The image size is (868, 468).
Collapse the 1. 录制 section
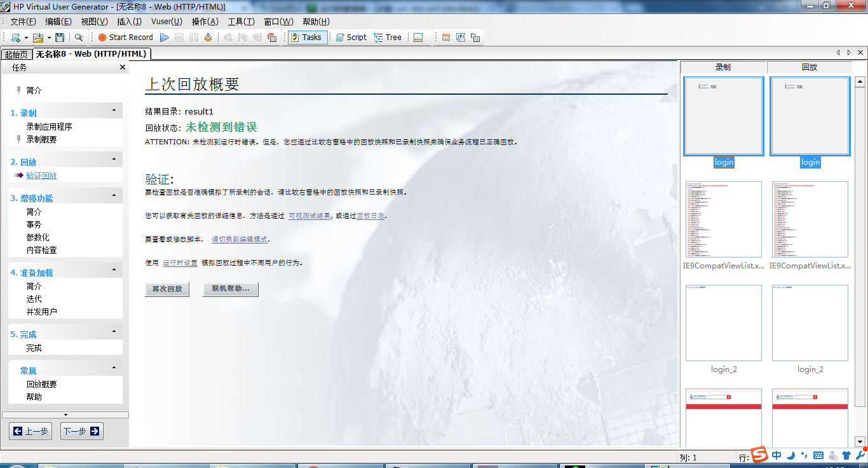click(x=114, y=110)
